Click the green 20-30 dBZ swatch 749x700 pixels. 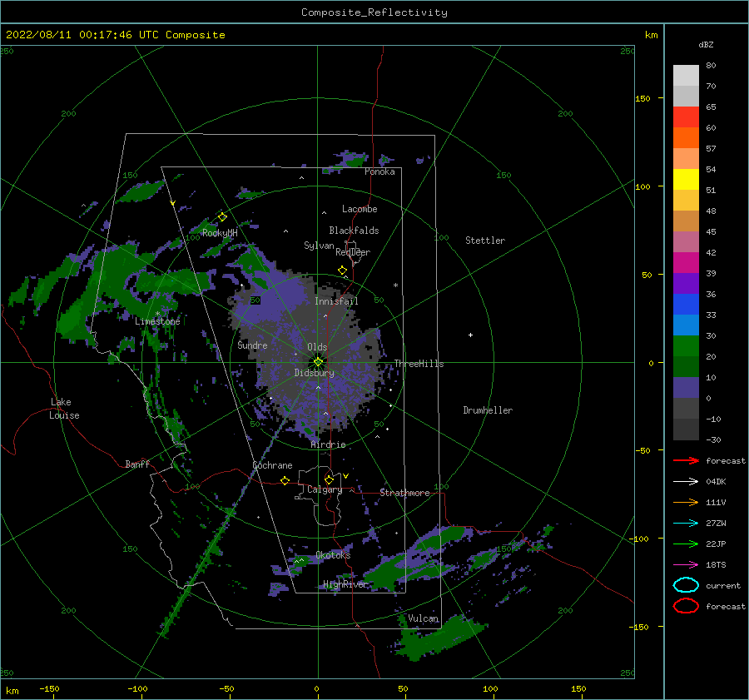click(686, 346)
